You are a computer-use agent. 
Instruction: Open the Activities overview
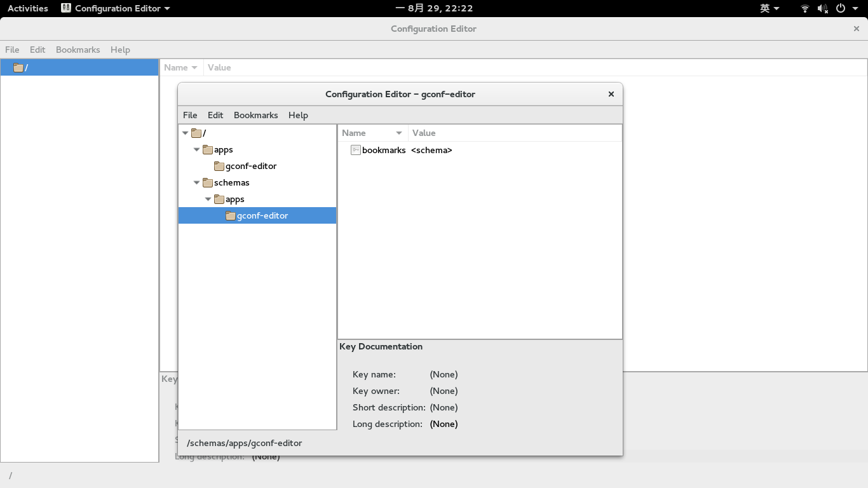pos(28,8)
